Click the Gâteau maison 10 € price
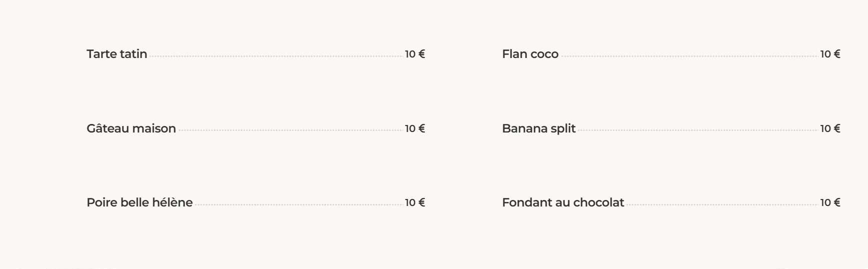 click(x=415, y=128)
